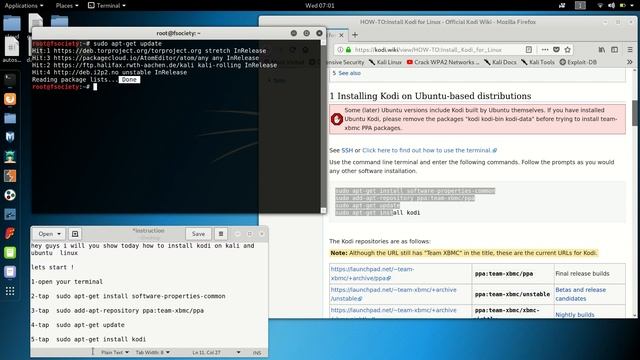This screenshot has width=640, height=360.
Task: Click battery icon in top bar
Action: 623,5
